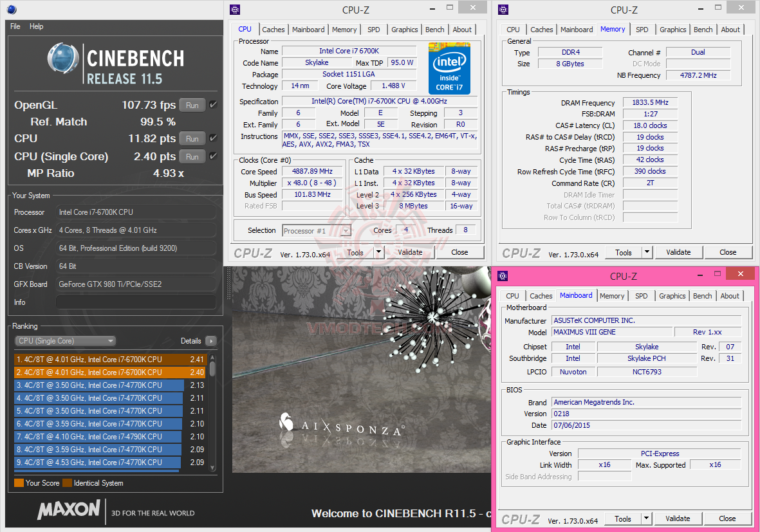Toggle the CPU (Single Core) checkbox

213,156
